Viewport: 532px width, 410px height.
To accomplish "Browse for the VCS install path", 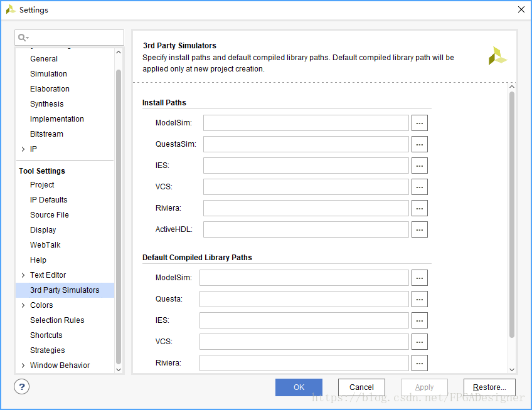I will (x=419, y=187).
